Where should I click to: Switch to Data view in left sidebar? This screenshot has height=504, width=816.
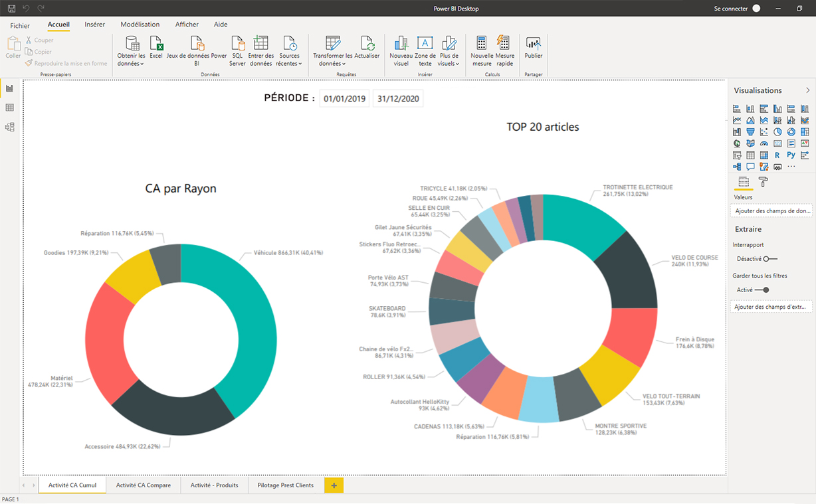click(9, 108)
